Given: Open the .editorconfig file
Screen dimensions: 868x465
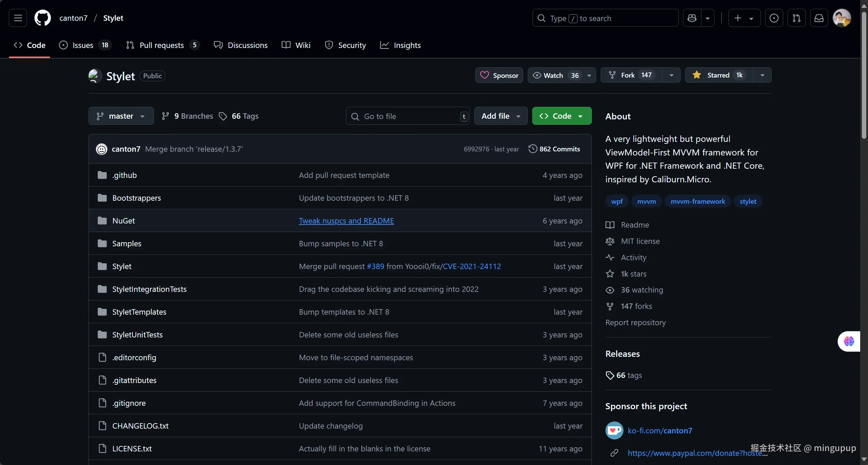Looking at the screenshot, I should click(x=134, y=358).
